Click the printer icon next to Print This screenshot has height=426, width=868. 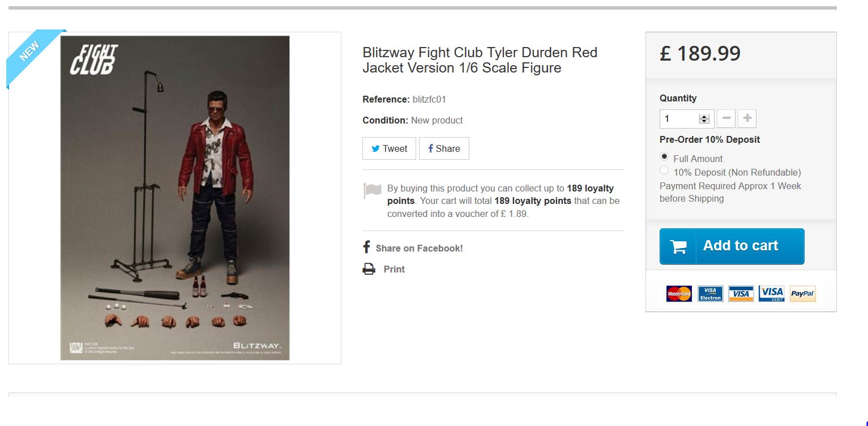tap(369, 269)
